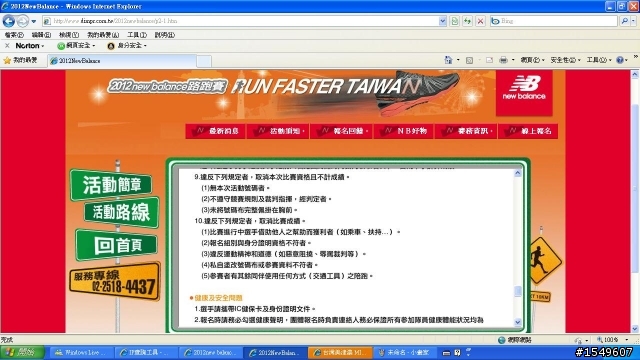Open the recent pages dropdown next to Forward
Screen dimensions: 640x360
tap(34, 21)
